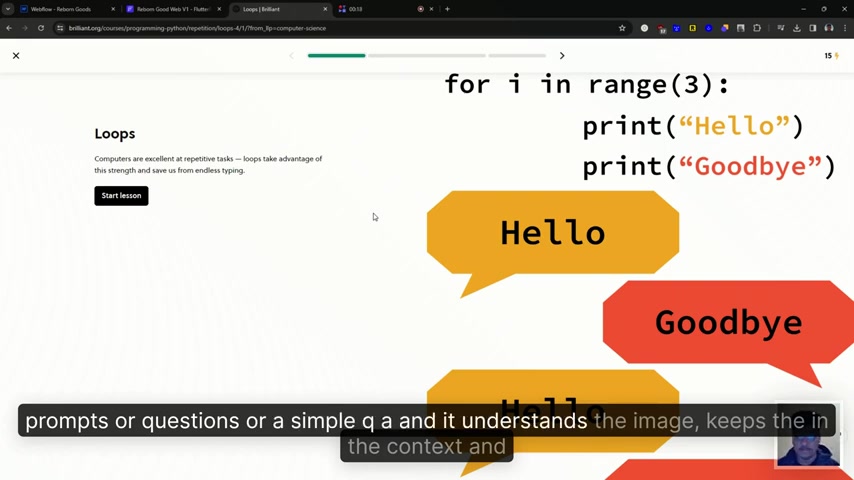Go forward in browser history
This screenshot has height=480, width=854.
click(25, 28)
